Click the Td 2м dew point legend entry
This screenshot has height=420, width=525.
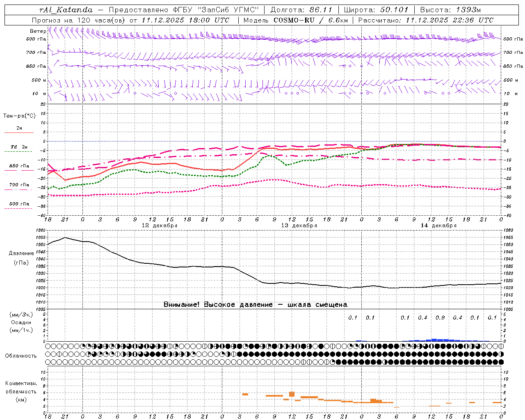pos(19,149)
